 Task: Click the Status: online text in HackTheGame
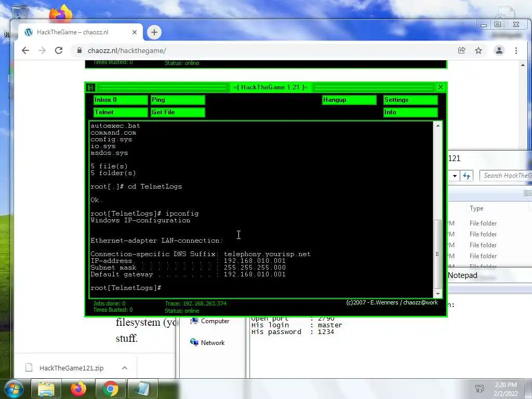[x=182, y=311]
